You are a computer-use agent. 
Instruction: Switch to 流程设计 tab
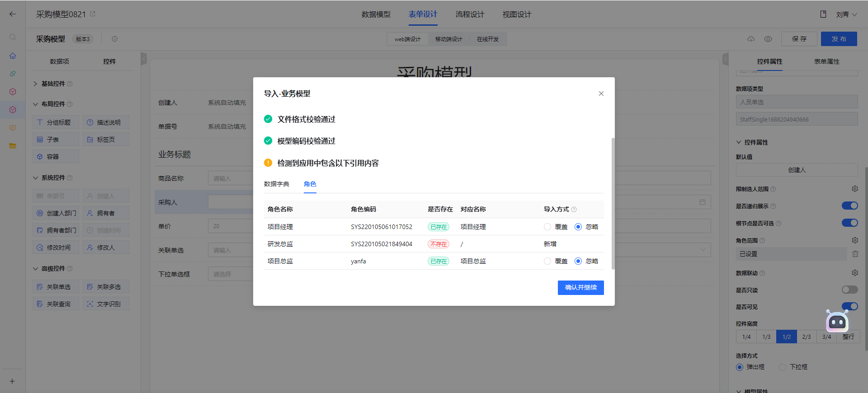coord(470,14)
